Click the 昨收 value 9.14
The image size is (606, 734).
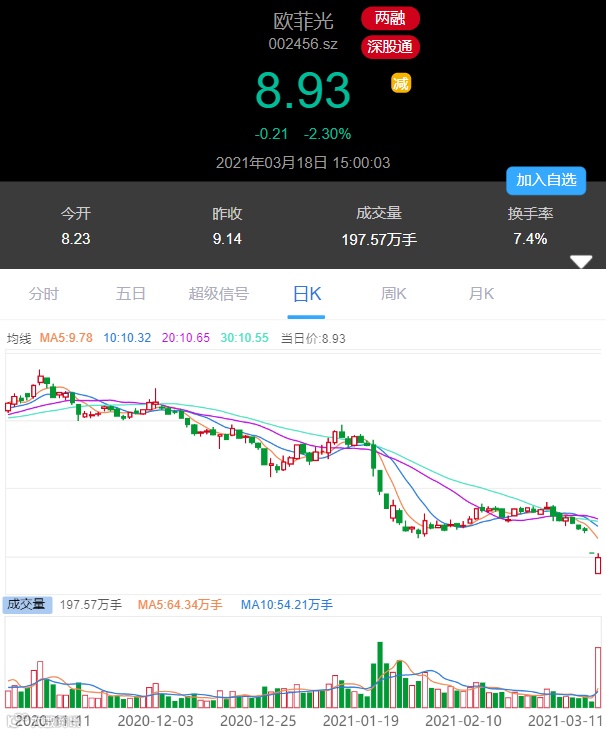(x=227, y=239)
